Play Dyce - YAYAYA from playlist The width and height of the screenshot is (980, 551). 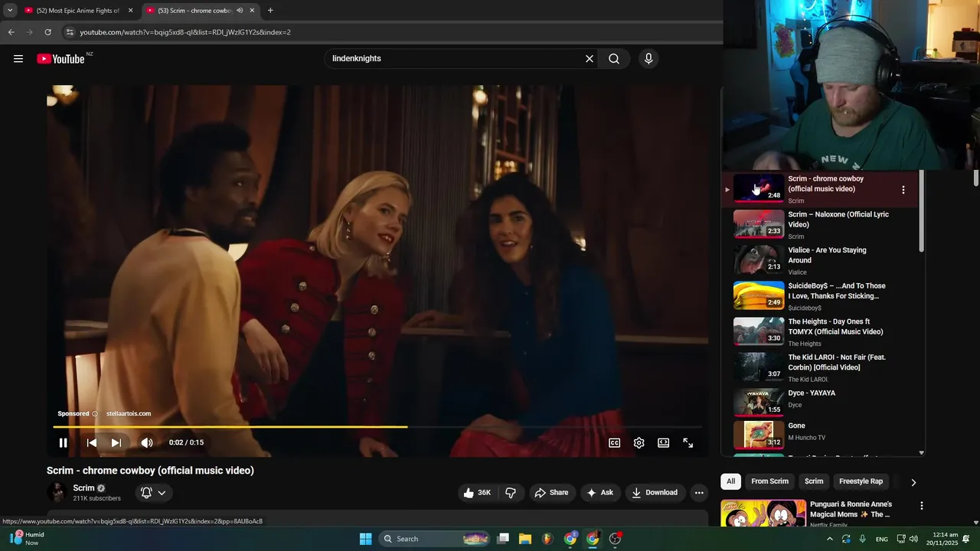coord(820,403)
